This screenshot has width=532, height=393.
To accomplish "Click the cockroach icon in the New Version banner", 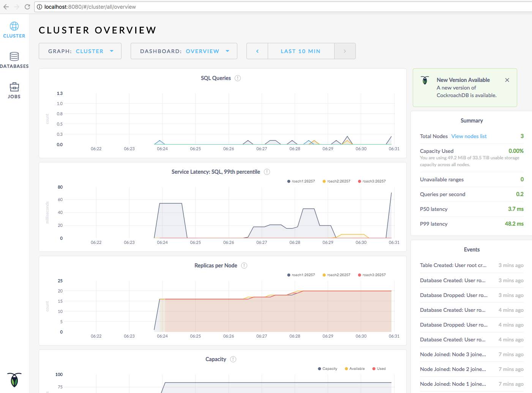I will (x=425, y=80).
